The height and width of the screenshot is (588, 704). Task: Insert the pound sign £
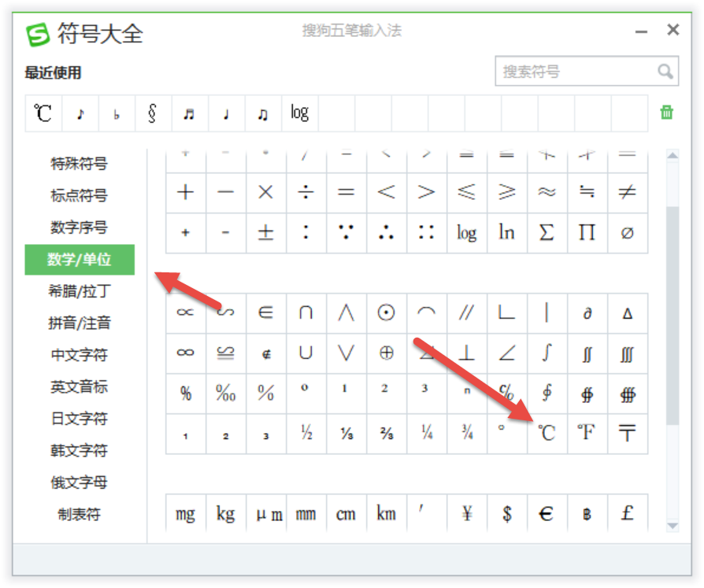point(628,513)
